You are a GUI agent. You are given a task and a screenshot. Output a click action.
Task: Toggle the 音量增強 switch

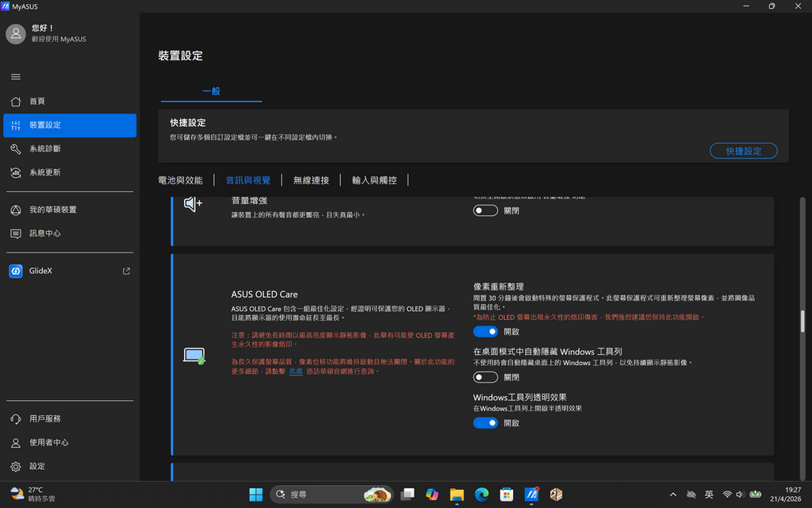(485, 210)
